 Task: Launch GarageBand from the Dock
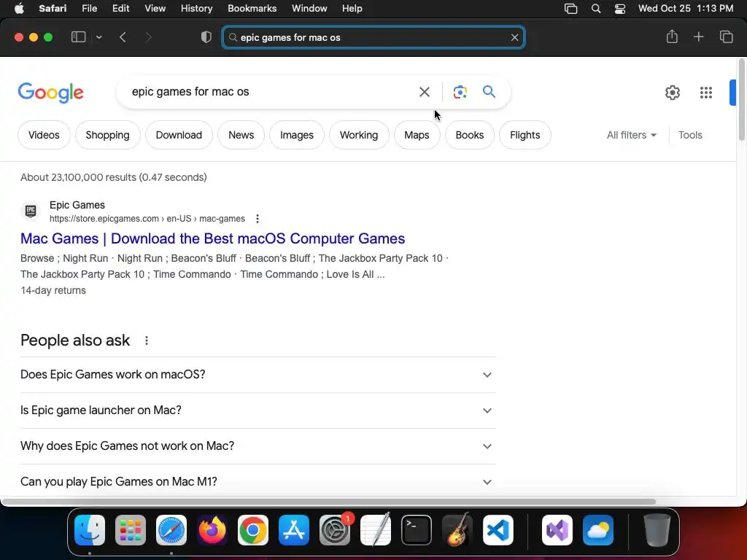pyautogui.click(x=457, y=530)
